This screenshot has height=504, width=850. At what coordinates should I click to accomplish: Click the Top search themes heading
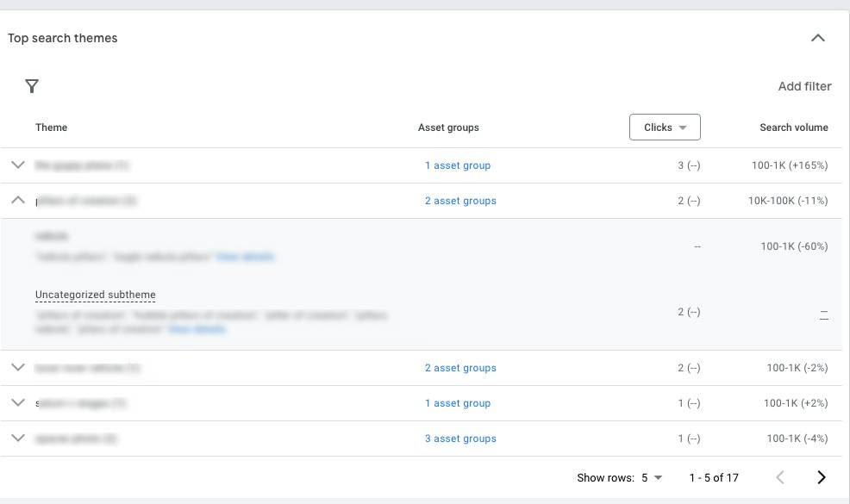coord(62,38)
